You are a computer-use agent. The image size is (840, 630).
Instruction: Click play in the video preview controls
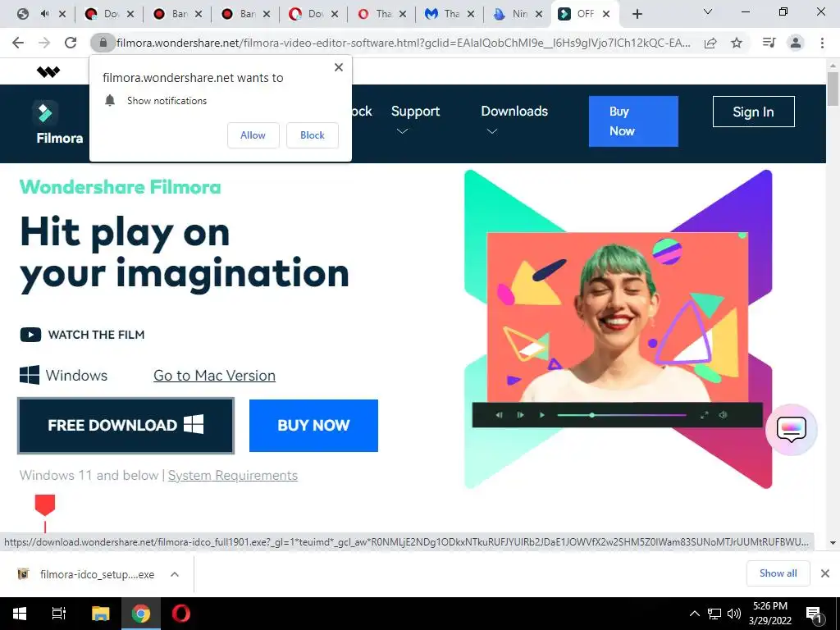click(541, 415)
